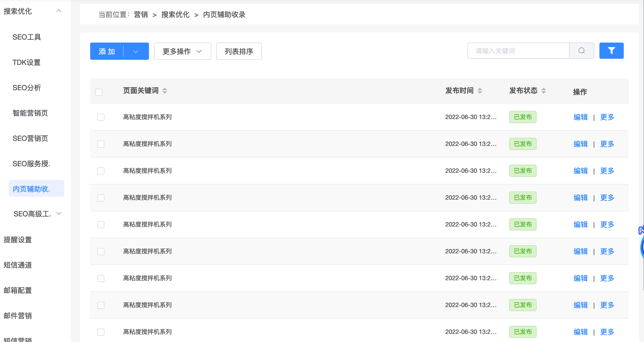Check the third row's checkbox
Viewport: 644px width, 342px height.
pyautogui.click(x=101, y=171)
